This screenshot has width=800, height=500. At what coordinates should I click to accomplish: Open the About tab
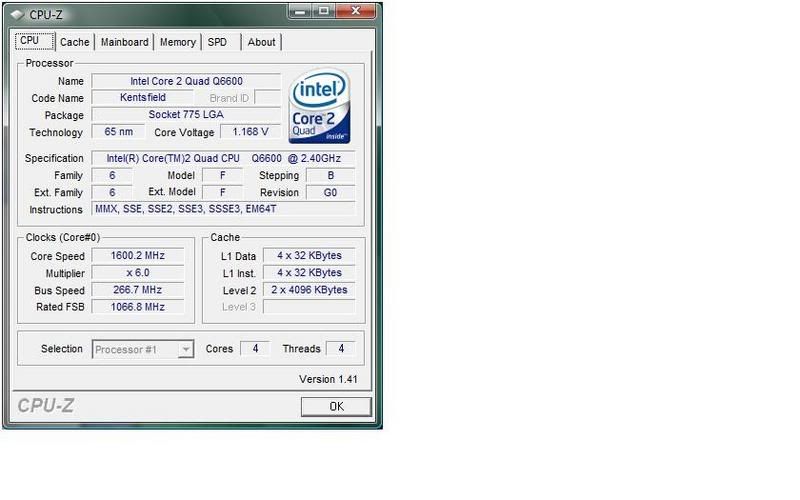261,42
